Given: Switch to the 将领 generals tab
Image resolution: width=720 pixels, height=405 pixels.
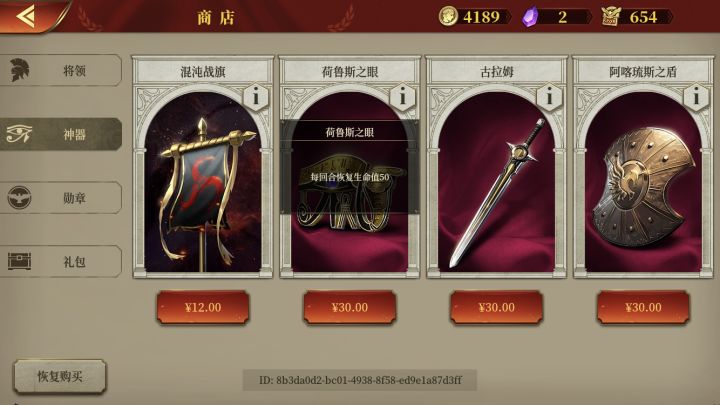Looking at the screenshot, I should tap(61, 70).
